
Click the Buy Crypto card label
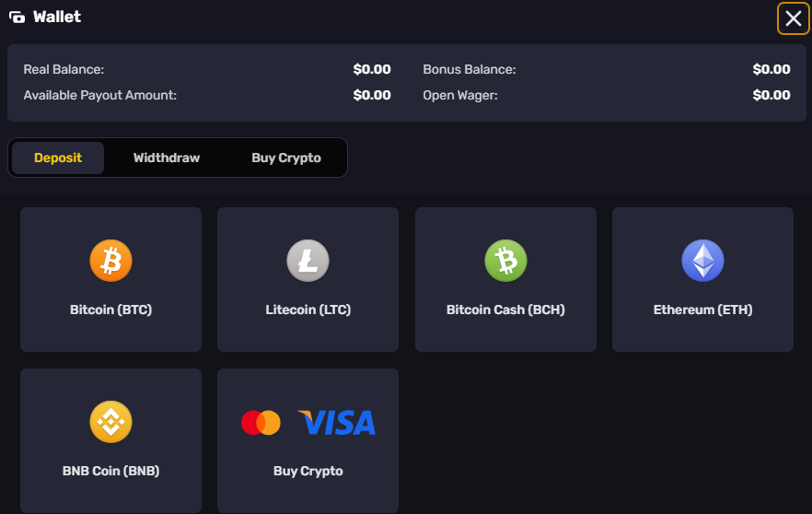click(x=308, y=472)
